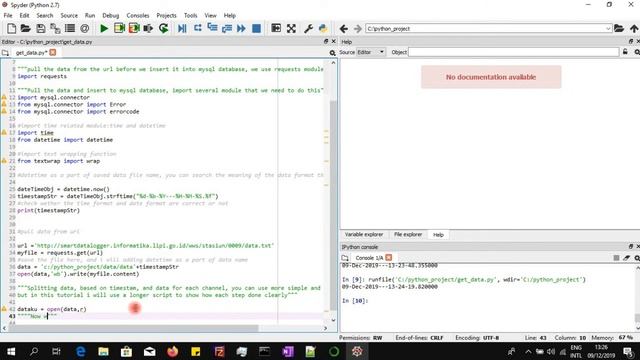The image size is (640, 360).
Task: Switch to the Variable explorer tab
Action: pos(364,235)
